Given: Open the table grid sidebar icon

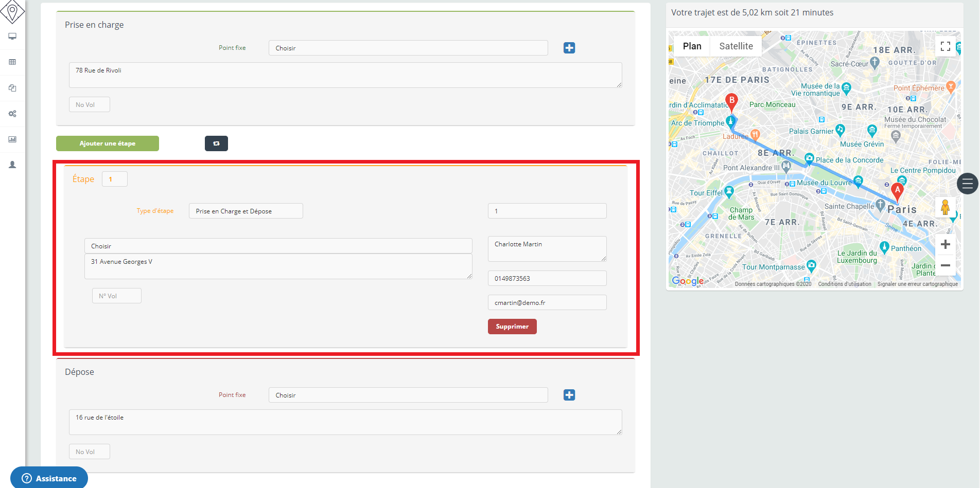Looking at the screenshot, I should coord(12,62).
